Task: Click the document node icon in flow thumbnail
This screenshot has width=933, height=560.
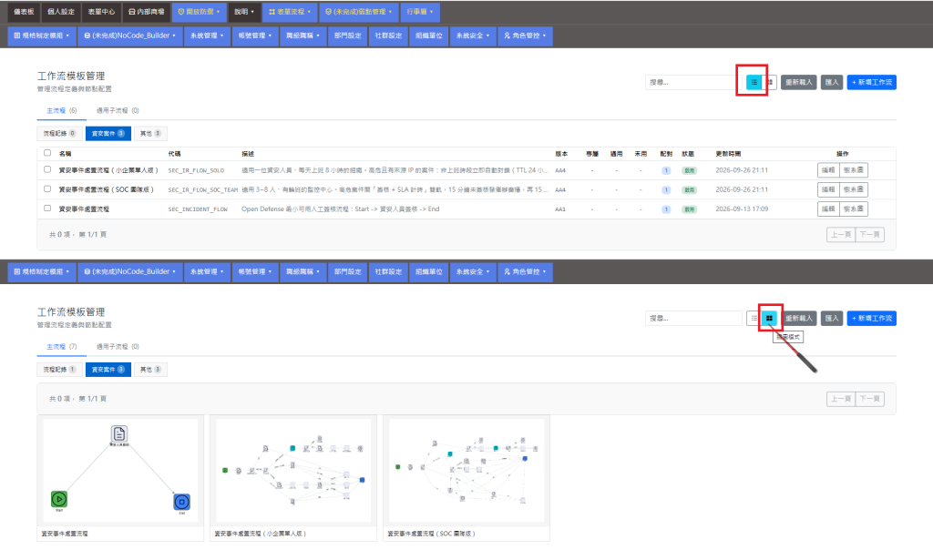Action: click(119, 434)
